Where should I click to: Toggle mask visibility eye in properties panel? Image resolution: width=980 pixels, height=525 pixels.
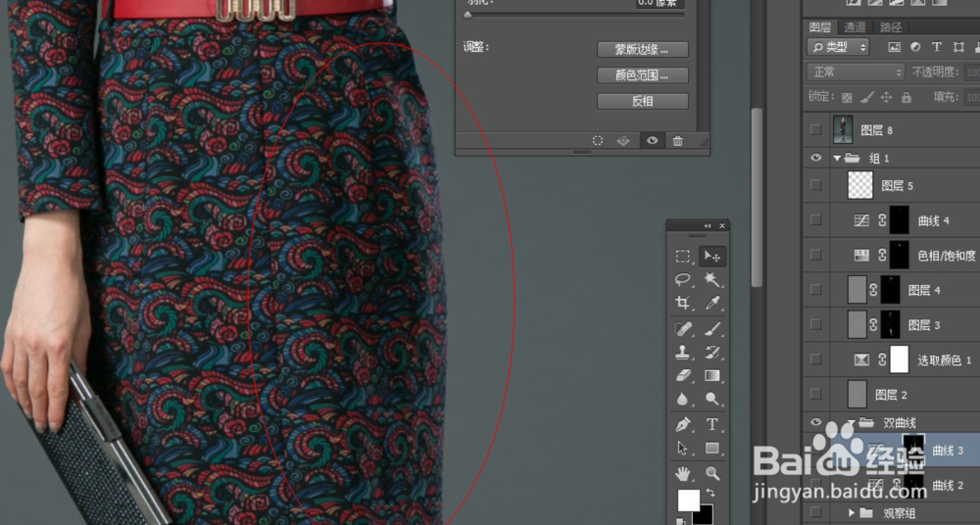pyautogui.click(x=652, y=141)
